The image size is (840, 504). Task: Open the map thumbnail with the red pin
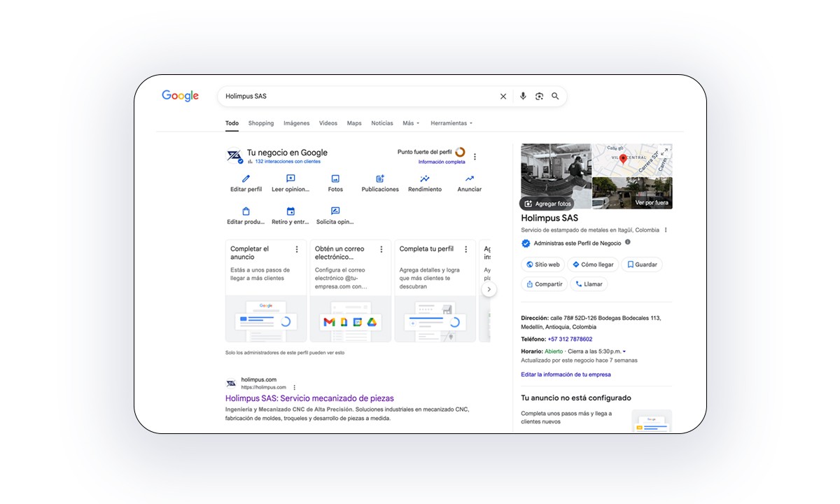632,160
